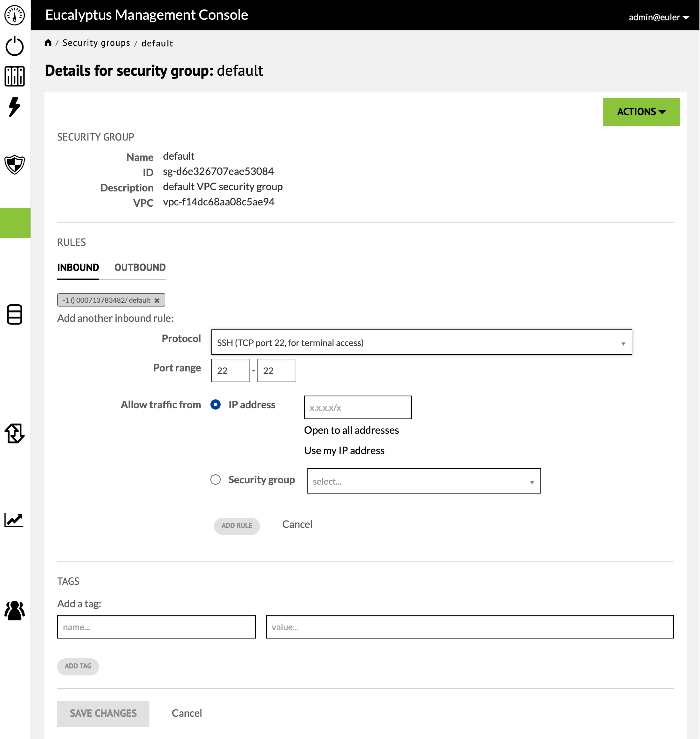This screenshot has width=700, height=739.
Task: Open the monitoring chart sidebar icon
Action: (14, 520)
